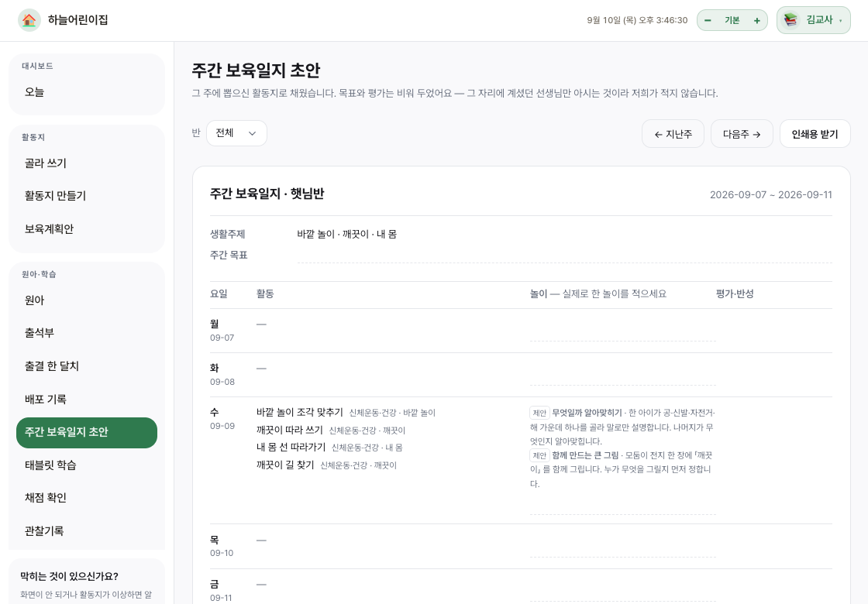Image resolution: width=868 pixels, height=604 pixels.
Task: Click the 인쇄용 받기 button
Action: (815, 134)
